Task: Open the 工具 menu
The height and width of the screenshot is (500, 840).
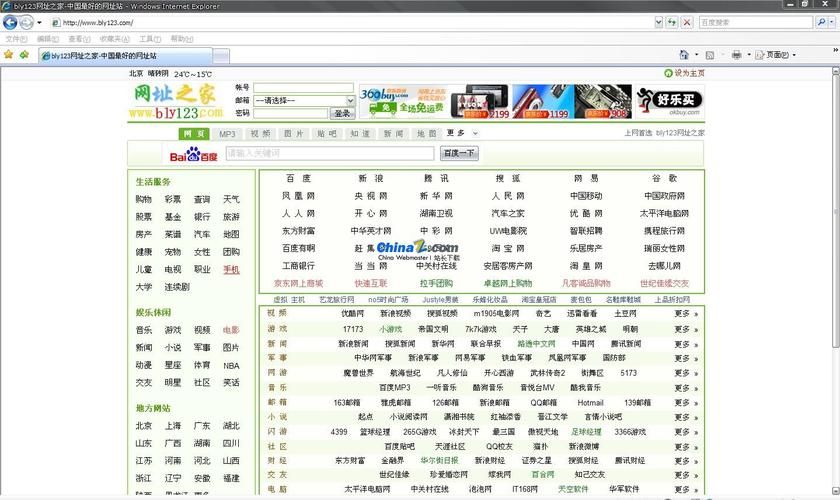Action: (x=150, y=39)
